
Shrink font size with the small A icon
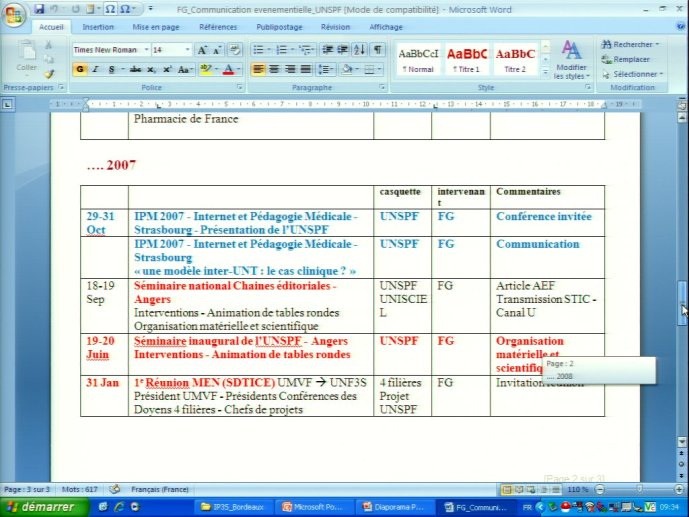pyautogui.click(x=217, y=50)
